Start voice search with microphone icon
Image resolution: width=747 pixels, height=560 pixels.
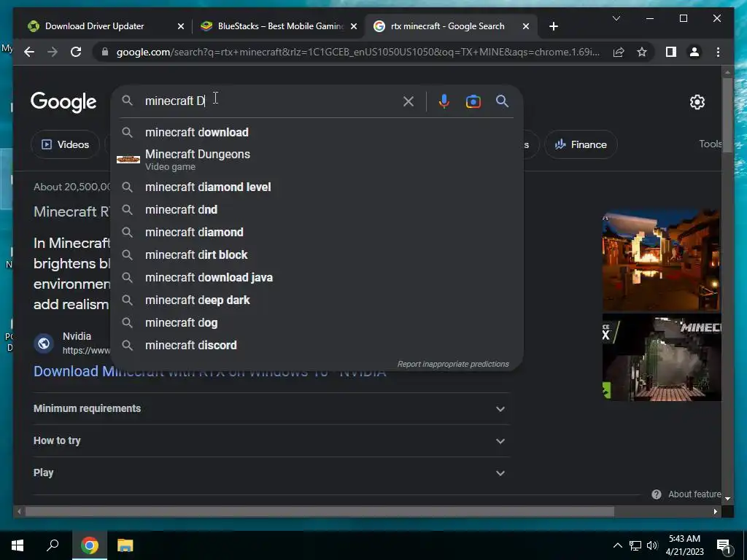(444, 101)
